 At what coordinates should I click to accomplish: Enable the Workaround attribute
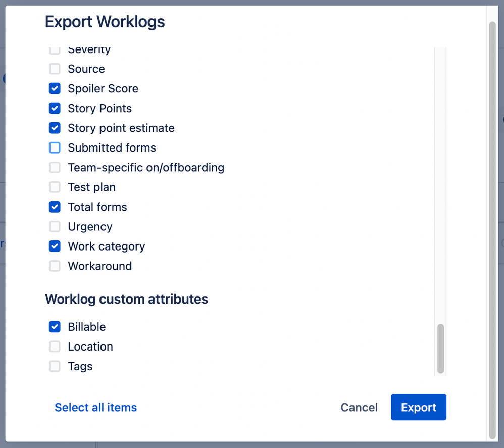click(x=54, y=266)
